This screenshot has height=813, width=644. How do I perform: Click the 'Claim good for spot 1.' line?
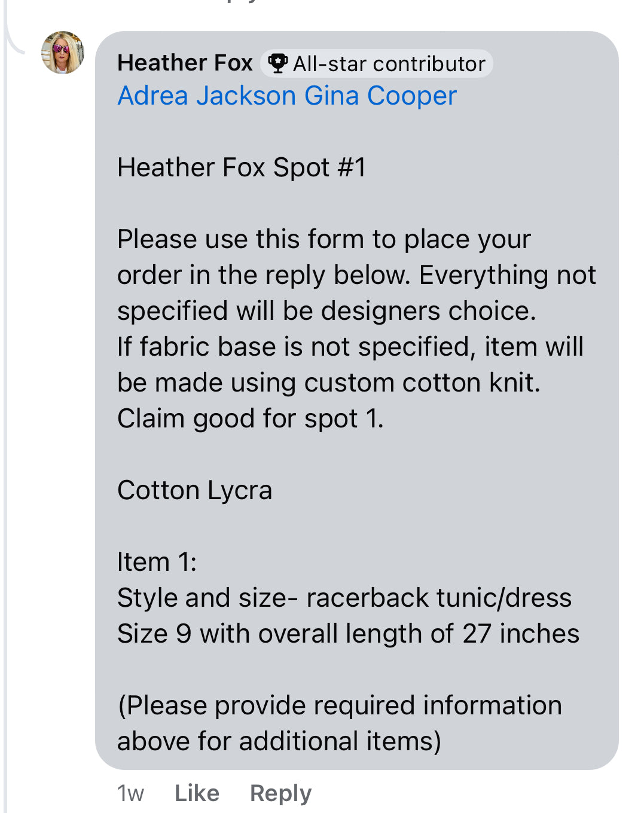pos(250,418)
